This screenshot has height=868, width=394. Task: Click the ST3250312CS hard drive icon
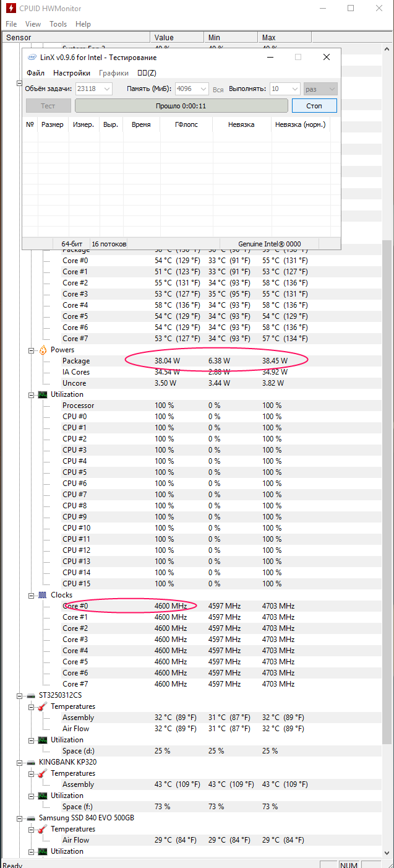point(31,695)
